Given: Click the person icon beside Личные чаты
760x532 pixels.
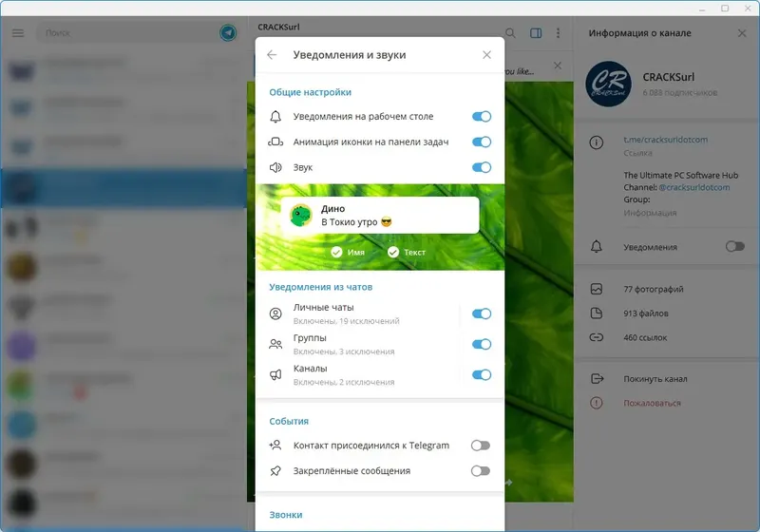Looking at the screenshot, I should 275,313.
